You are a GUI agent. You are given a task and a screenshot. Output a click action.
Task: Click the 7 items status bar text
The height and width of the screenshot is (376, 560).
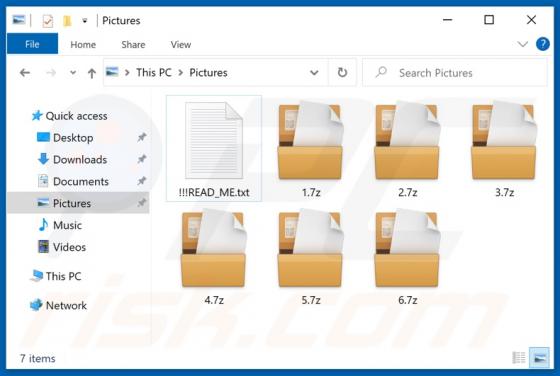pyautogui.click(x=38, y=358)
